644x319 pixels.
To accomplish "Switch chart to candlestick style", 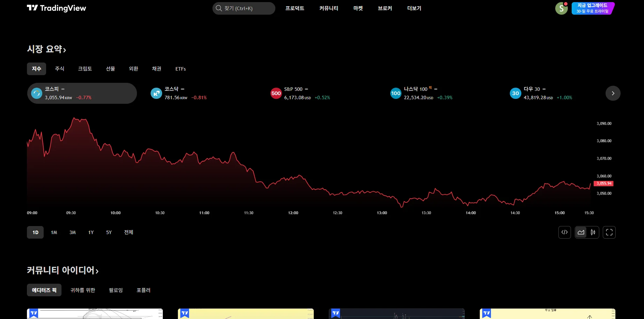I will point(593,232).
